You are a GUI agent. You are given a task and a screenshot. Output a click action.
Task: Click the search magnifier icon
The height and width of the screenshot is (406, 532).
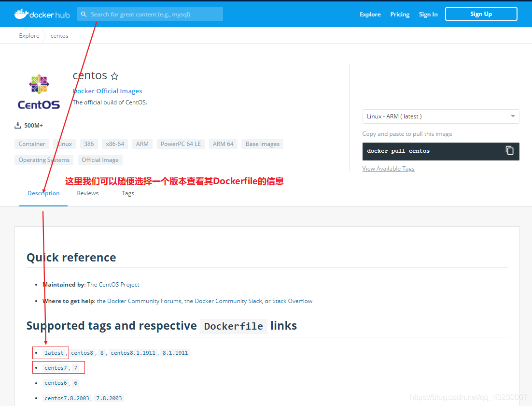pos(84,14)
